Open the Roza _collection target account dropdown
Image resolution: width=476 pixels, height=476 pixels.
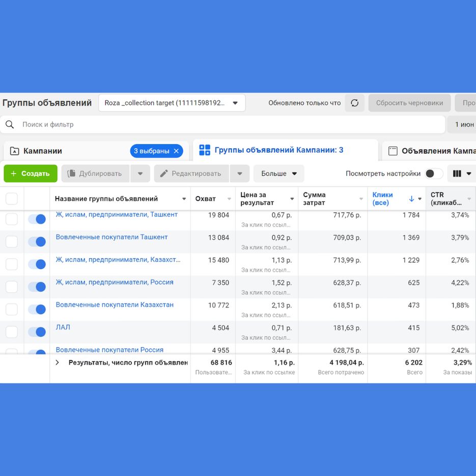(172, 103)
